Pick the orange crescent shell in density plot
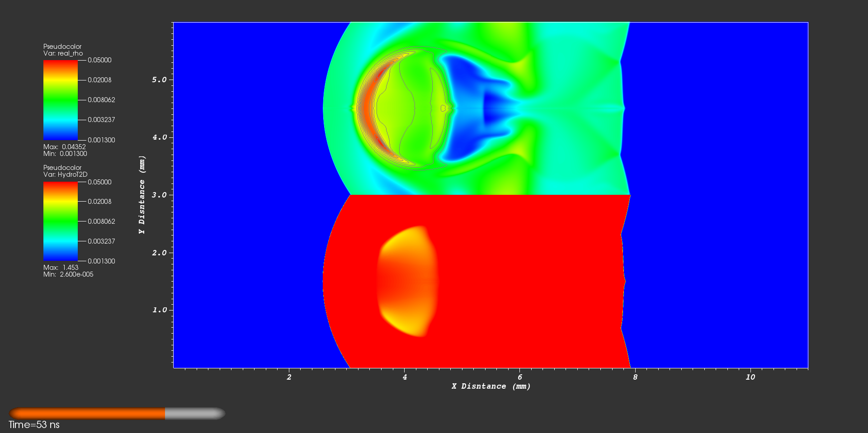 368,108
